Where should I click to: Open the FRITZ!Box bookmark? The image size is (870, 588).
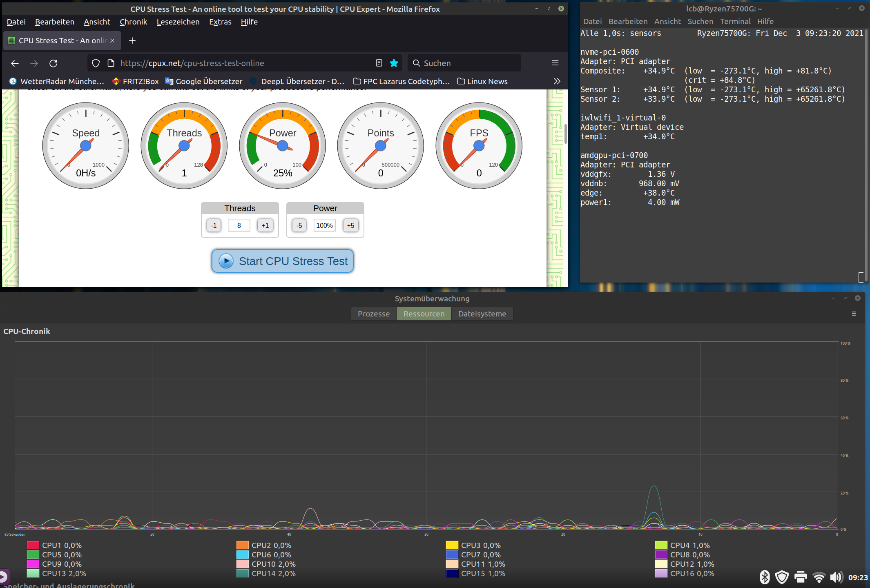coord(136,81)
